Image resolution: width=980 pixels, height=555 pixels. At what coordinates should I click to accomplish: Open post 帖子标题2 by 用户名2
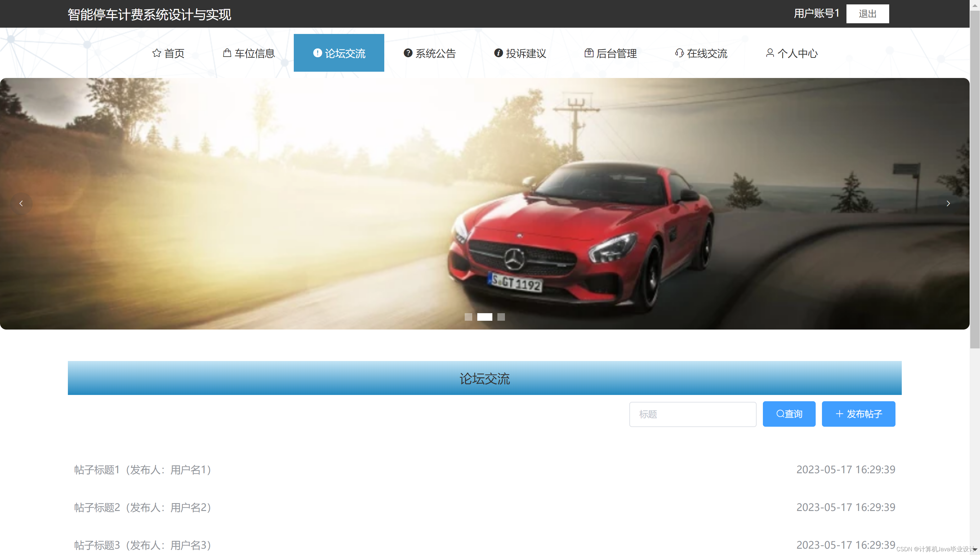coord(142,507)
